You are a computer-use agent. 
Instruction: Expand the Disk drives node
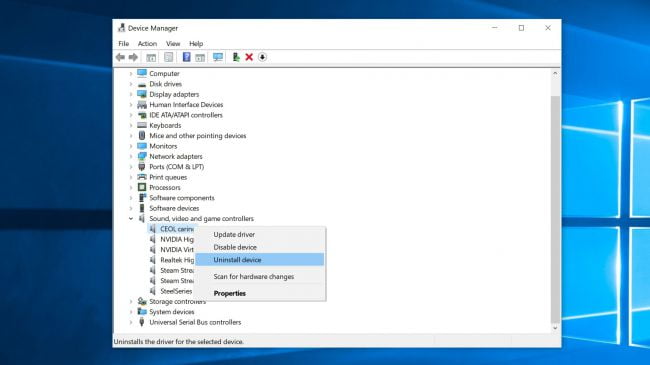point(131,84)
